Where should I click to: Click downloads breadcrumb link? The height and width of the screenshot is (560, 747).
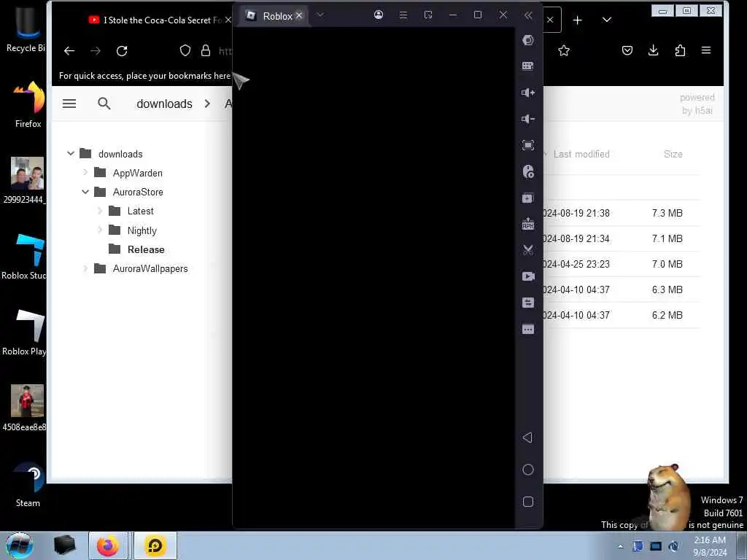[x=164, y=104]
